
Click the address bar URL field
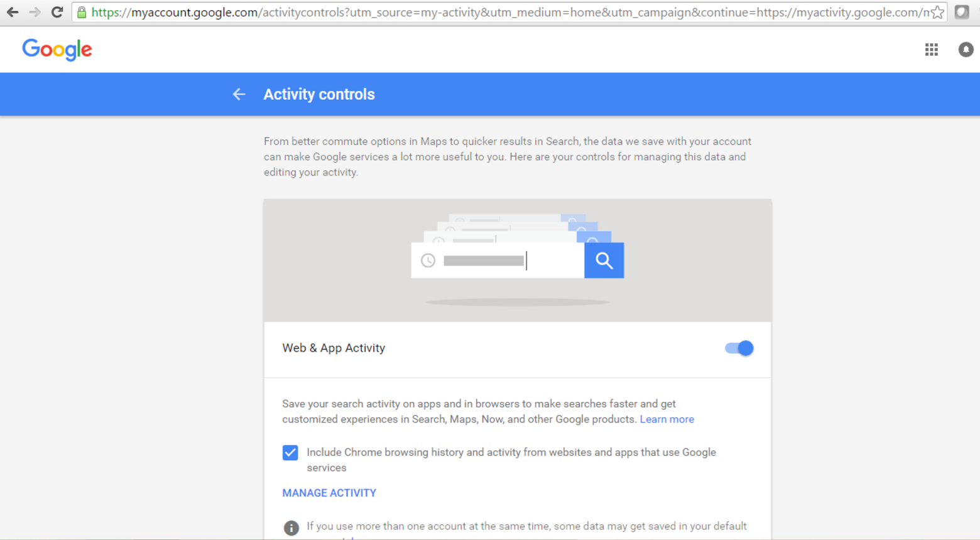pos(503,13)
